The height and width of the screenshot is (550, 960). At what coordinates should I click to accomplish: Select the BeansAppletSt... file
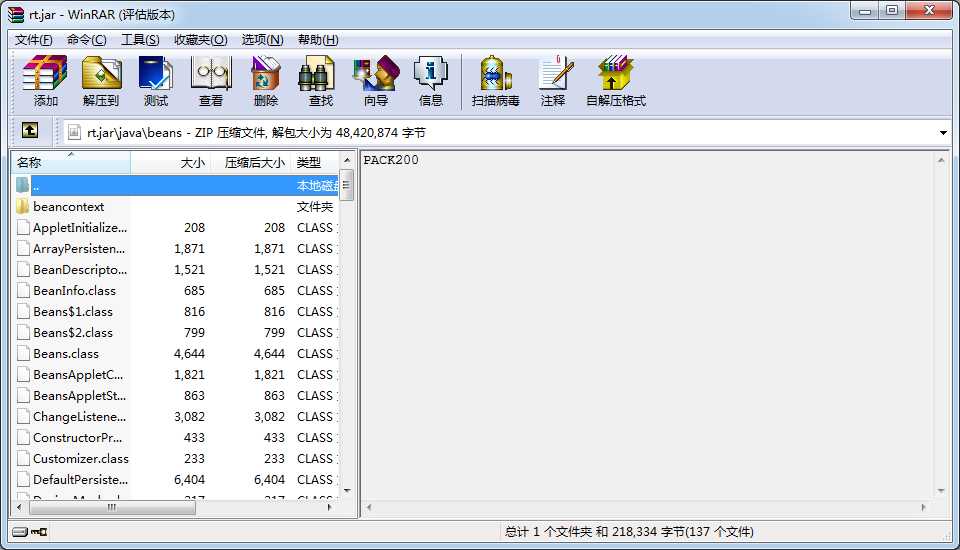pos(176,396)
